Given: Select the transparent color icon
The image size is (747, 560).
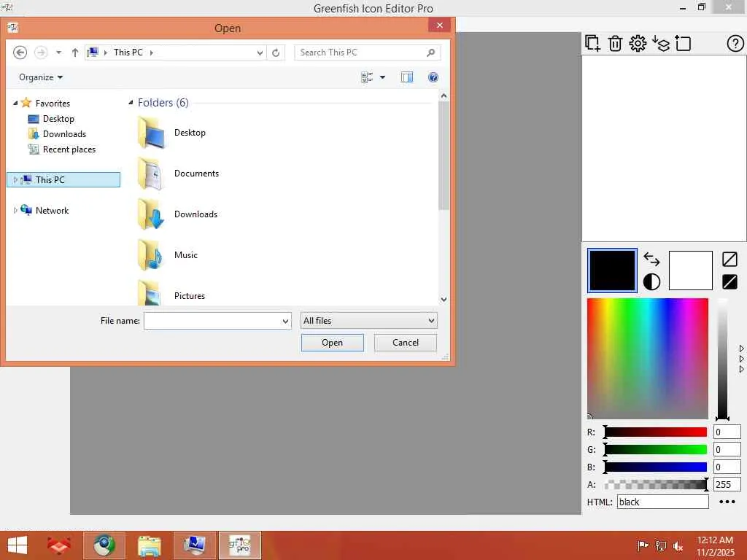Looking at the screenshot, I should pyautogui.click(x=729, y=259).
